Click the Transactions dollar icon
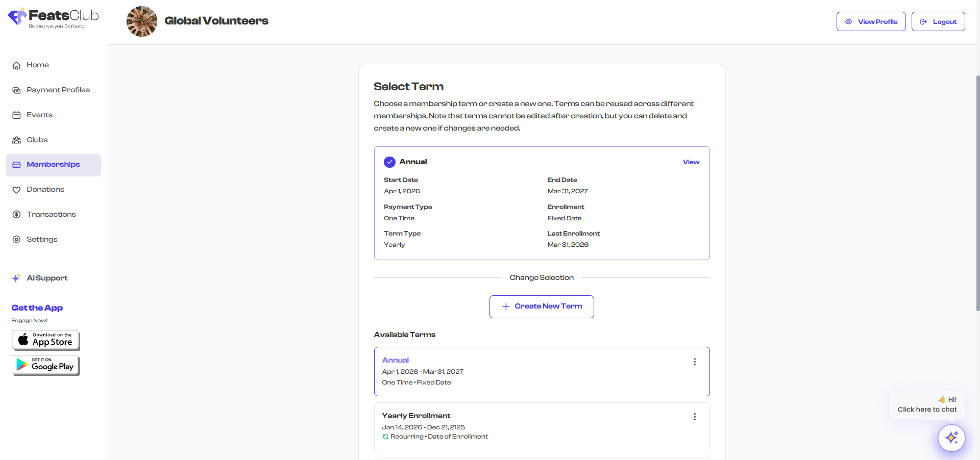The height and width of the screenshot is (460, 980). (x=16, y=215)
